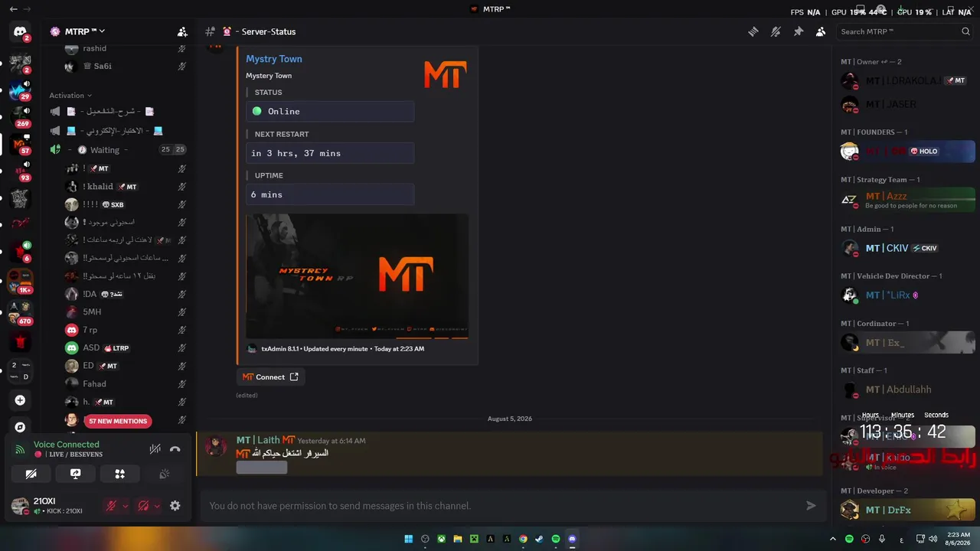980x551 pixels.
Task: Open voice connection signal details
Action: [21, 449]
